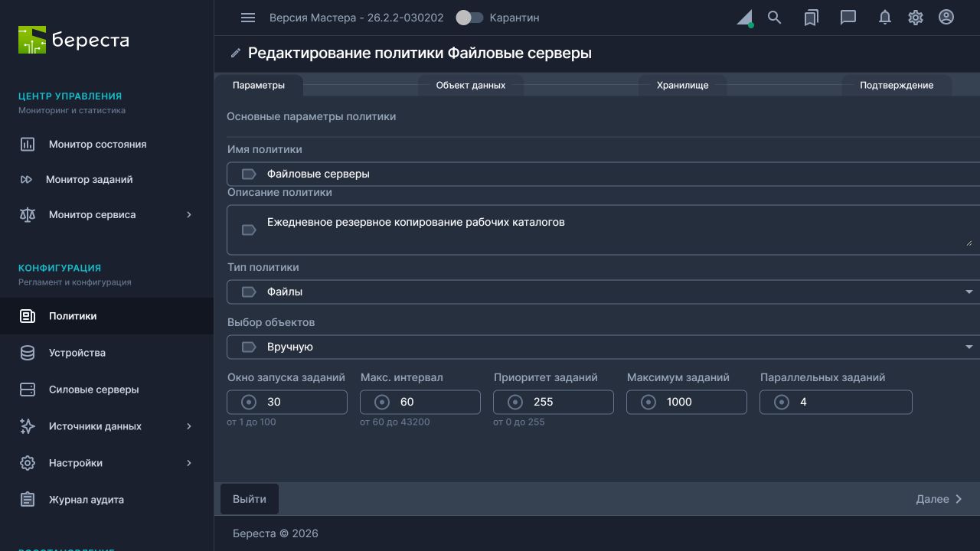This screenshot has width=980, height=551.
Task: Expand the Монитор сервиса submenu chevron
Action: coord(189,214)
